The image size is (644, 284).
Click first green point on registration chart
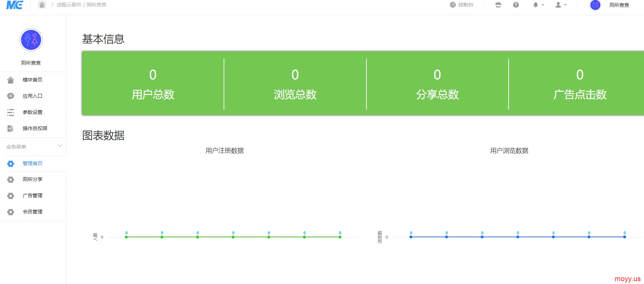(126, 237)
